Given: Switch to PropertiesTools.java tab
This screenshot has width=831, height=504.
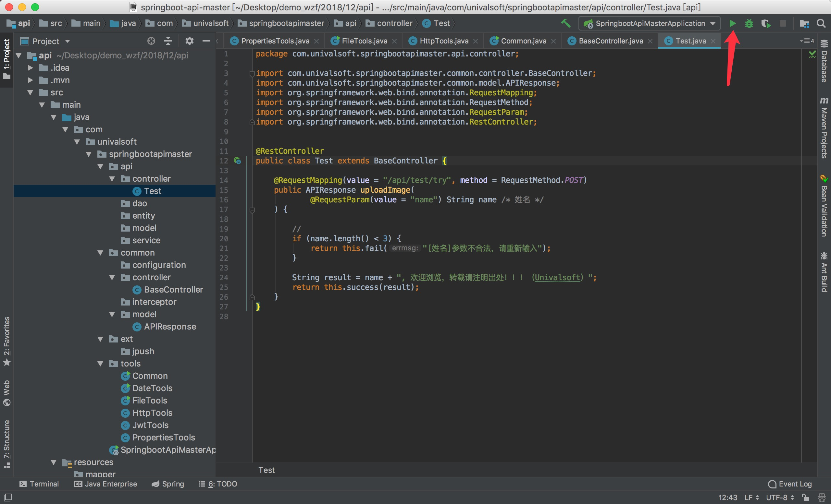Looking at the screenshot, I should click(x=275, y=41).
